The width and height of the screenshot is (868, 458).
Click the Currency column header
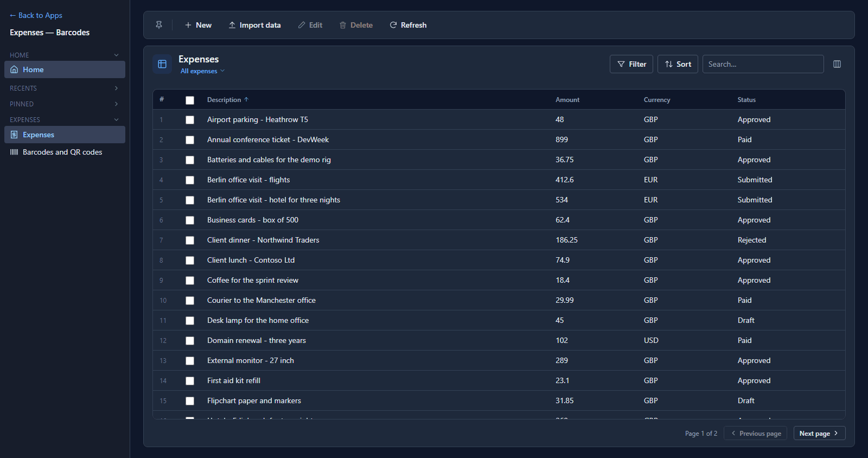coord(657,99)
